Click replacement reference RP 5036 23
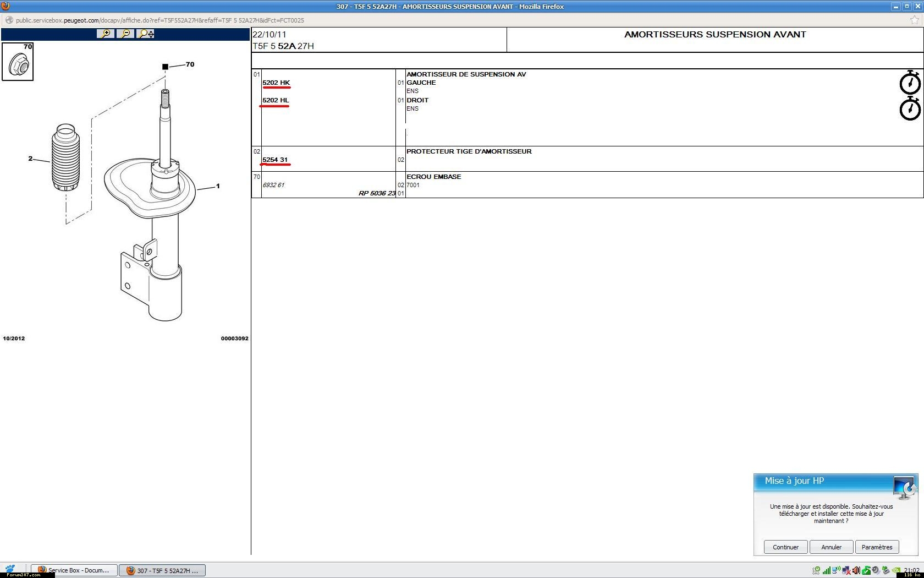 pos(377,193)
